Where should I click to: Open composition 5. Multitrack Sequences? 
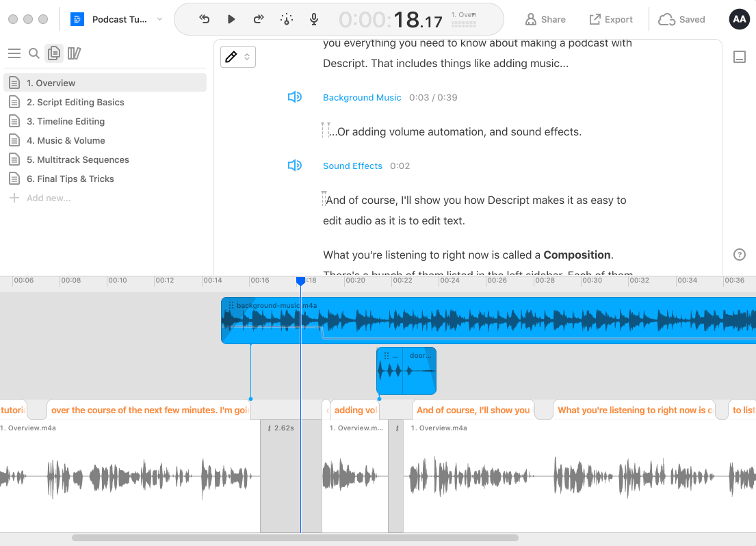105,159
